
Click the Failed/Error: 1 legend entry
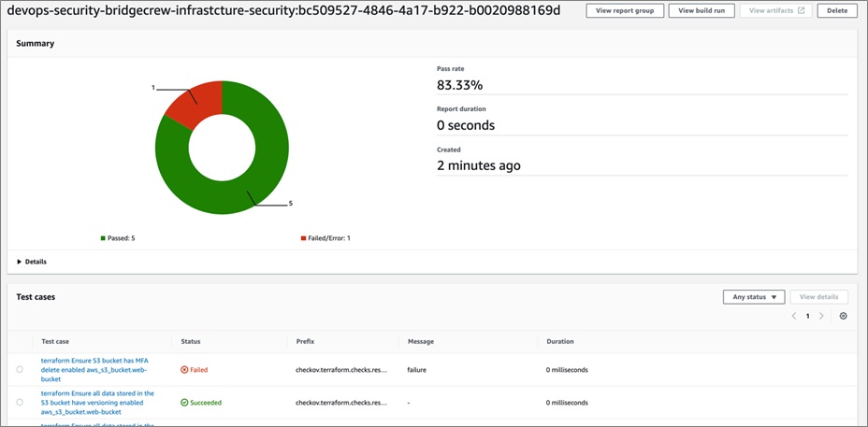coord(325,238)
